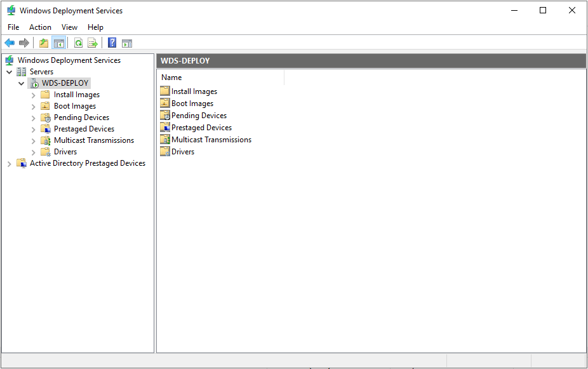Select the Multicast Transmissions icon in the tree
The image size is (588, 369).
[45, 140]
